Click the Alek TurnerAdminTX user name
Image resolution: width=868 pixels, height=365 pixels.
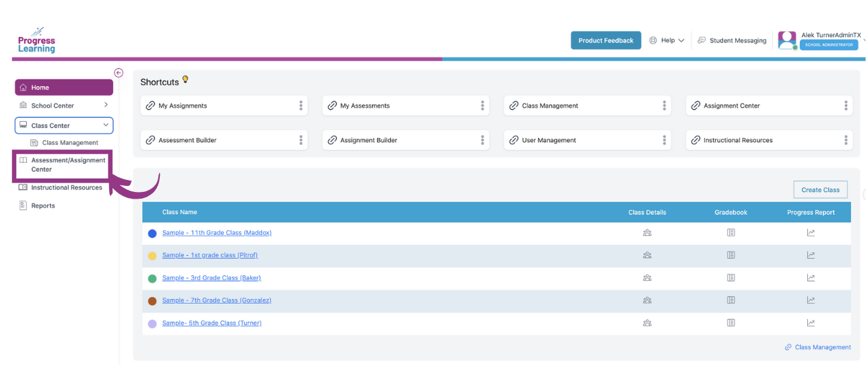[831, 35]
